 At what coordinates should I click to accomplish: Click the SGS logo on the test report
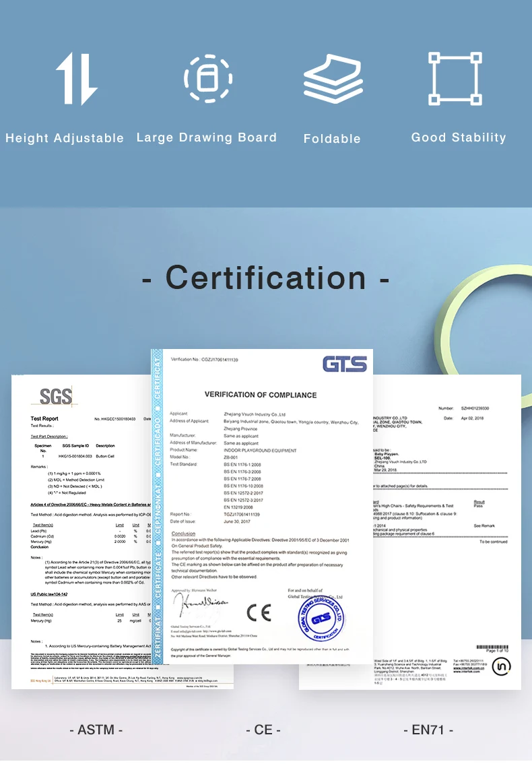coord(55,397)
